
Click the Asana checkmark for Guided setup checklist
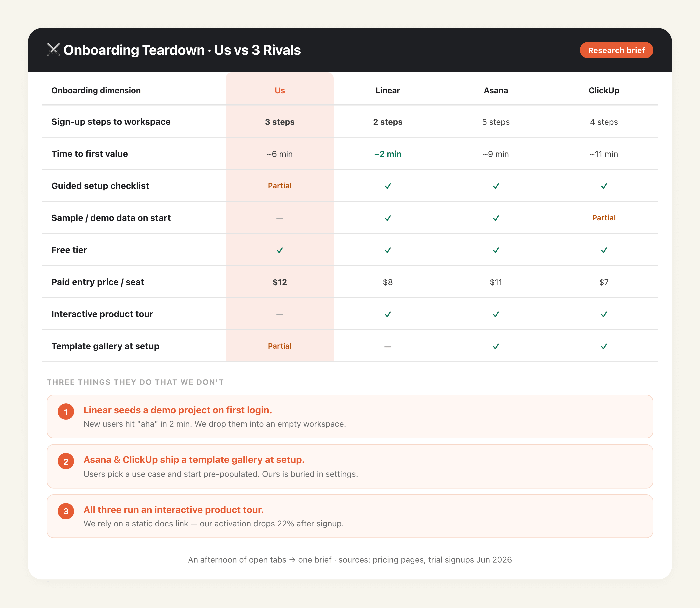click(496, 186)
